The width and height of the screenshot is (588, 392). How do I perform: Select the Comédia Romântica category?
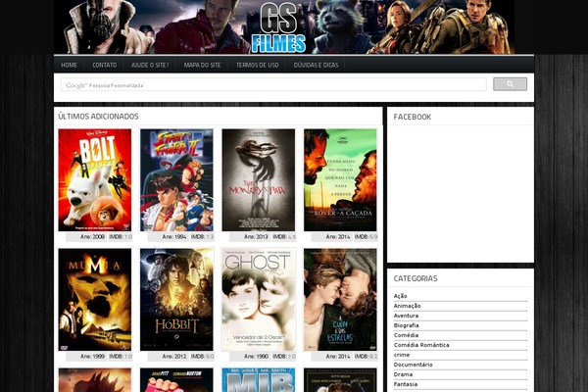pyautogui.click(x=421, y=345)
